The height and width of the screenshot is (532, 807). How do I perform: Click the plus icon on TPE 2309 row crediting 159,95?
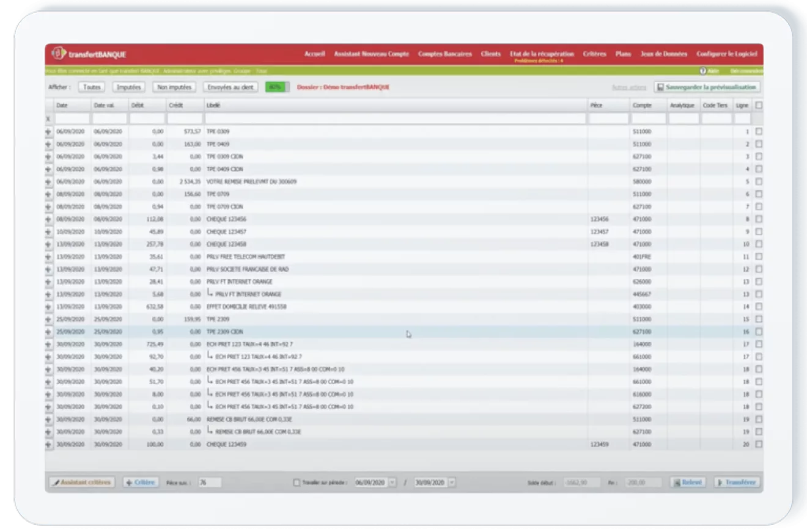[x=48, y=319]
